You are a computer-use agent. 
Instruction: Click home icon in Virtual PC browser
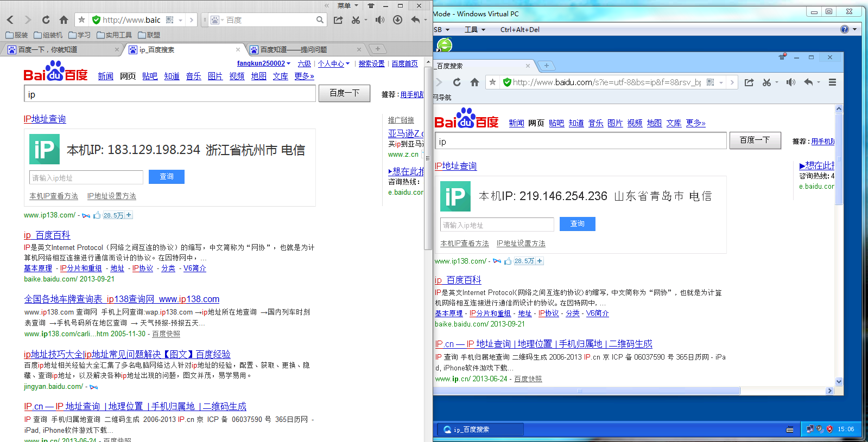pos(474,82)
